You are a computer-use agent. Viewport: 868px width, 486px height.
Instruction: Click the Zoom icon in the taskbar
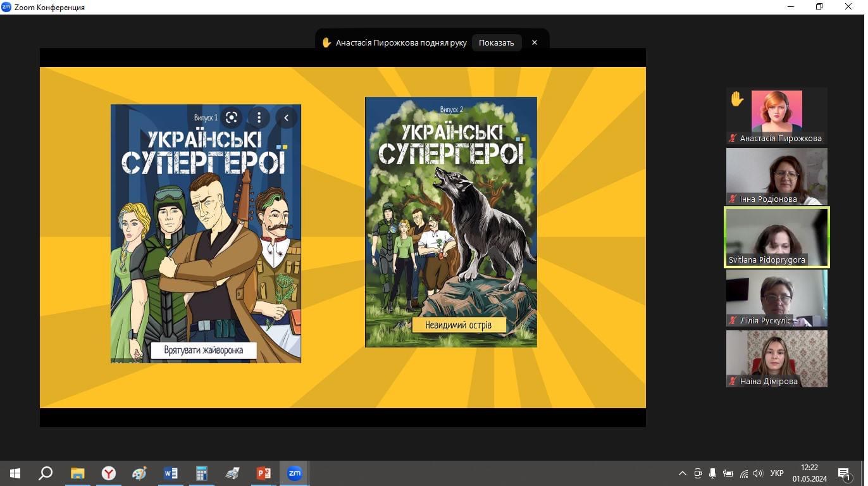tap(294, 473)
